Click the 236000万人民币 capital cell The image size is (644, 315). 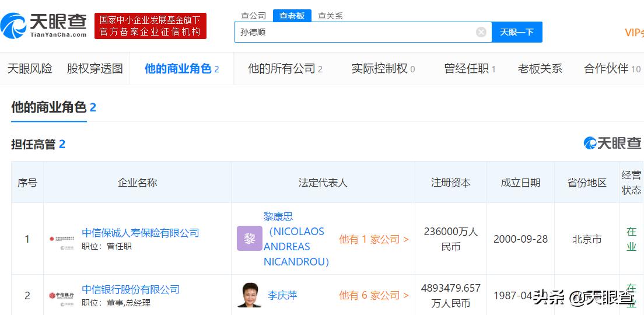(450, 239)
